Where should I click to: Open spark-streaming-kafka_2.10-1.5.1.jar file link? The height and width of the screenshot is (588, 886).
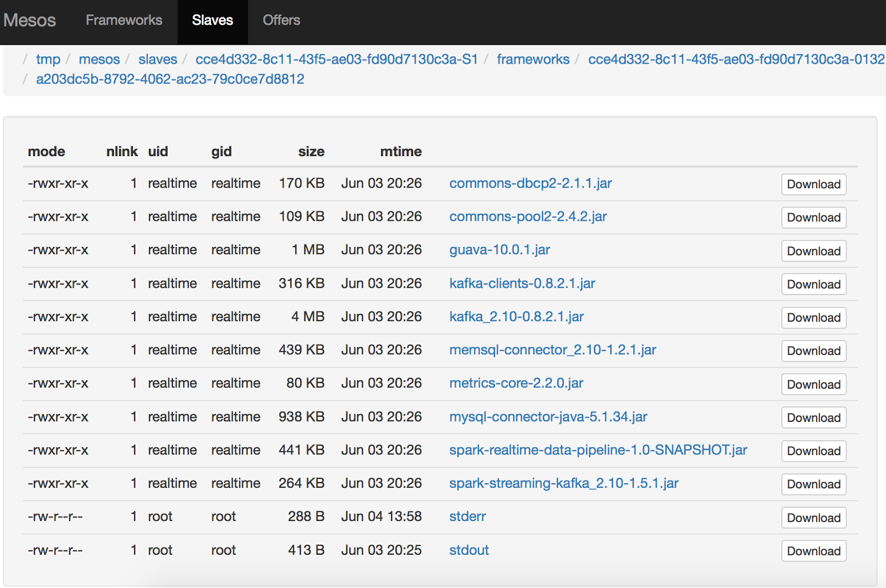tap(563, 483)
